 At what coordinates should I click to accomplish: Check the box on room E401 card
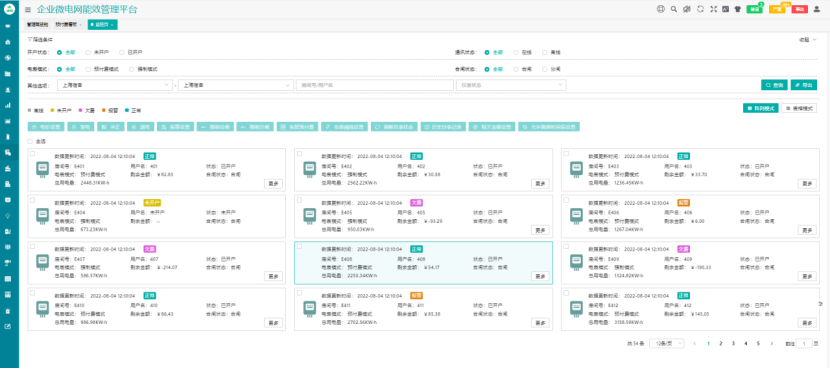pos(32,154)
